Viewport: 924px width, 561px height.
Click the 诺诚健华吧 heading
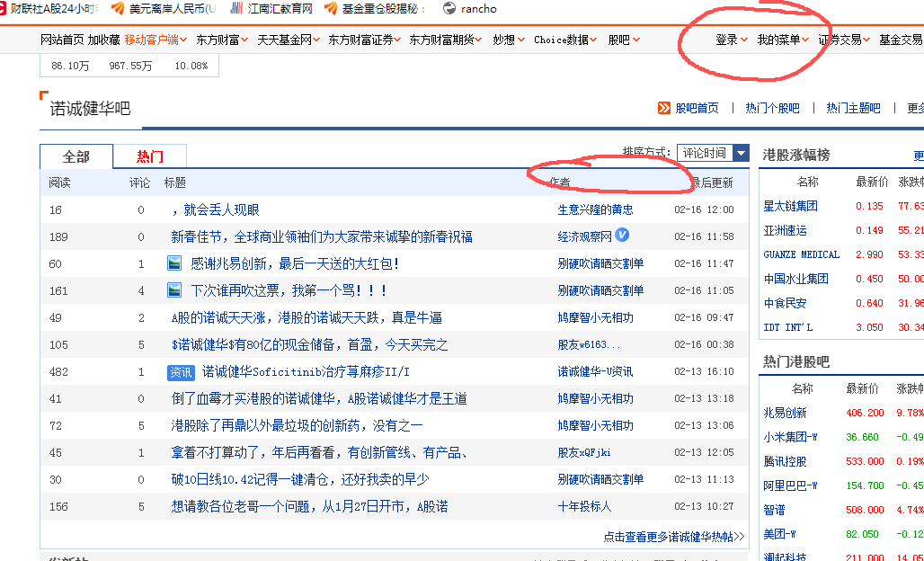click(90, 109)
